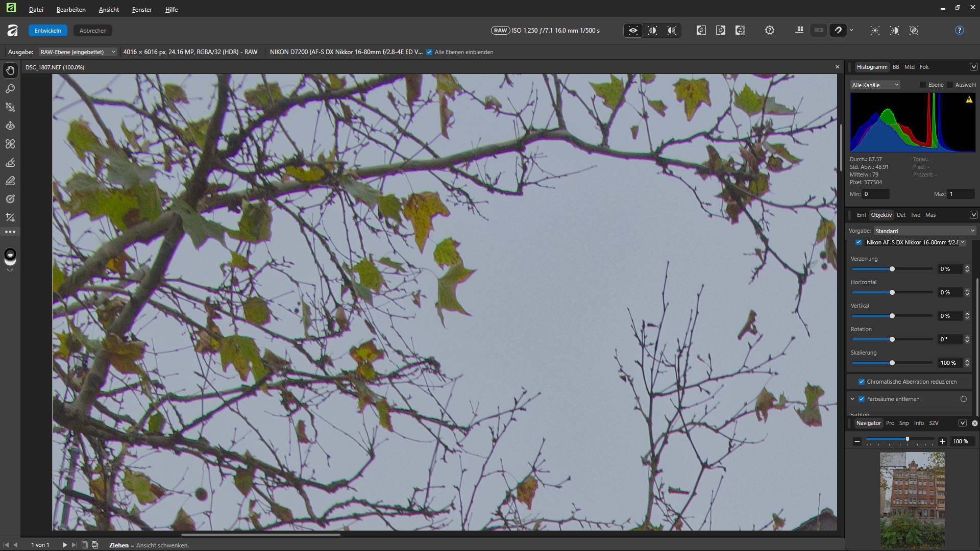Switch to the Det tab
This screenshot has height=551, width=980.
(x=901, y=215)
